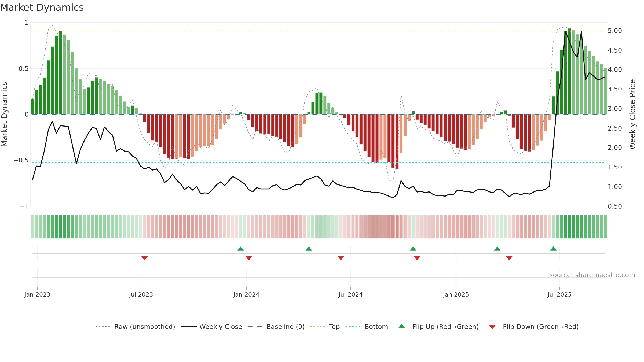Click the Jan 2023 x-axis label
Screen dimensions: 644x362
tap(37, 294)
